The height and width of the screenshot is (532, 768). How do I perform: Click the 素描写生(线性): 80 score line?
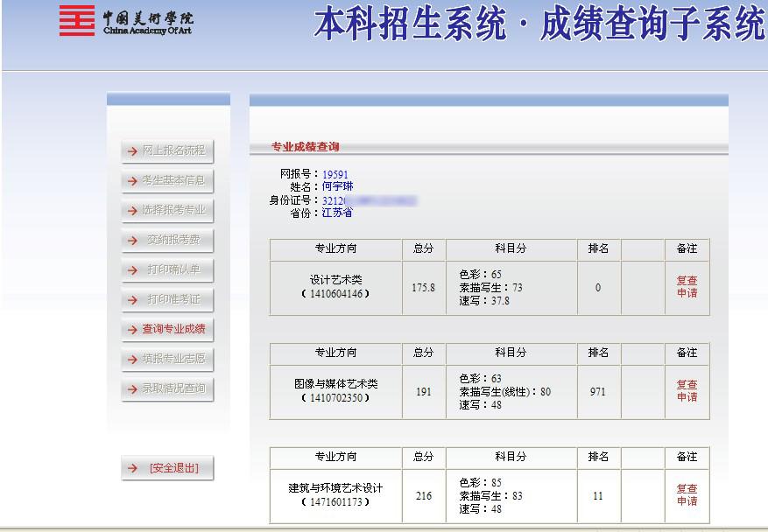click(x=505, y=392)
